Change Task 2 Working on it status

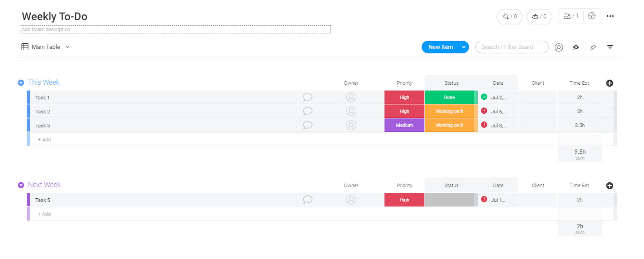[449, 111]
